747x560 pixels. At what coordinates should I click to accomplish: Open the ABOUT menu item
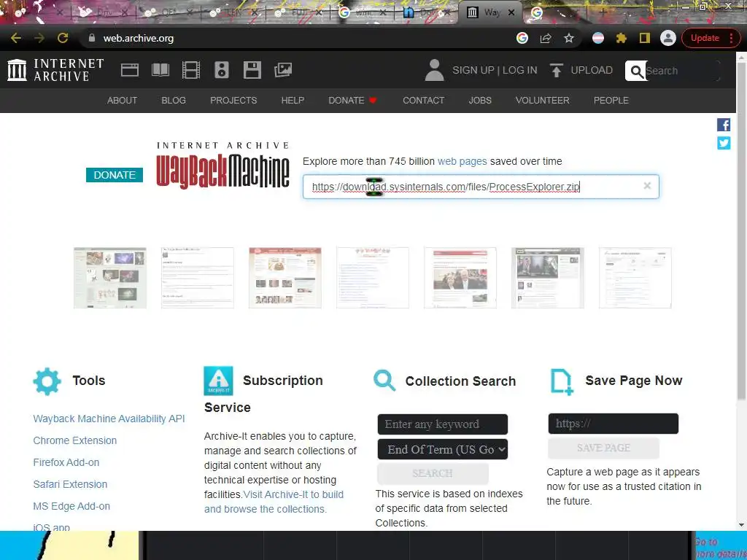coord(122,101)
